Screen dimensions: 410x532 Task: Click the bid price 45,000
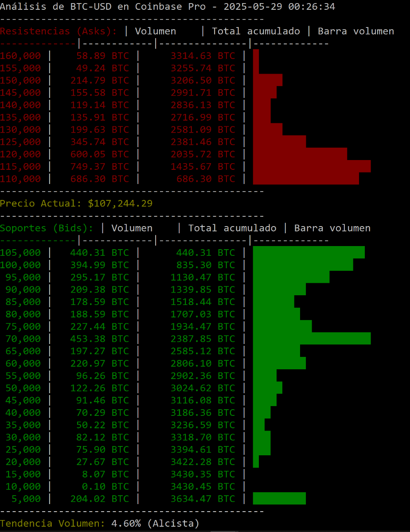pyautogui.click(x=23, y=400)
